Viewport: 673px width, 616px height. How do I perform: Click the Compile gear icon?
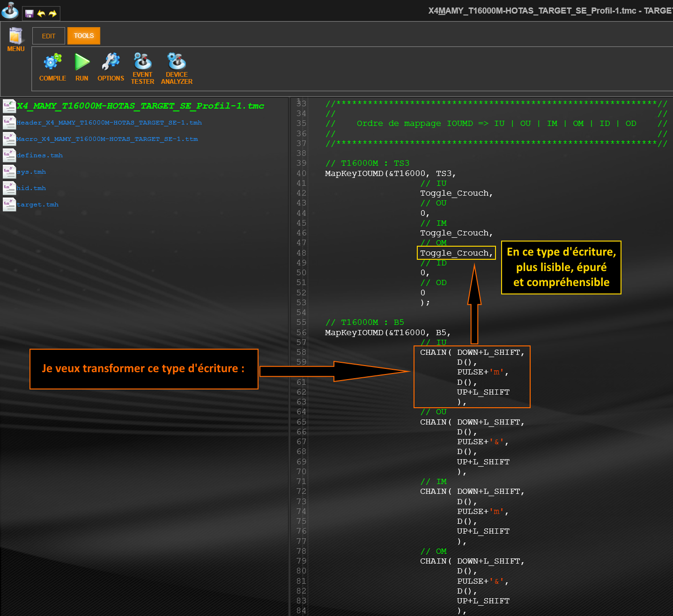[52, 62]
